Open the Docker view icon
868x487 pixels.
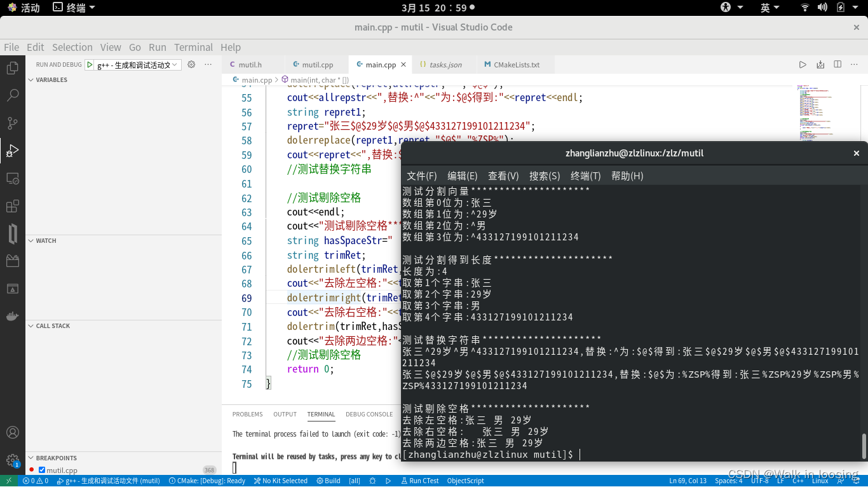12,316
